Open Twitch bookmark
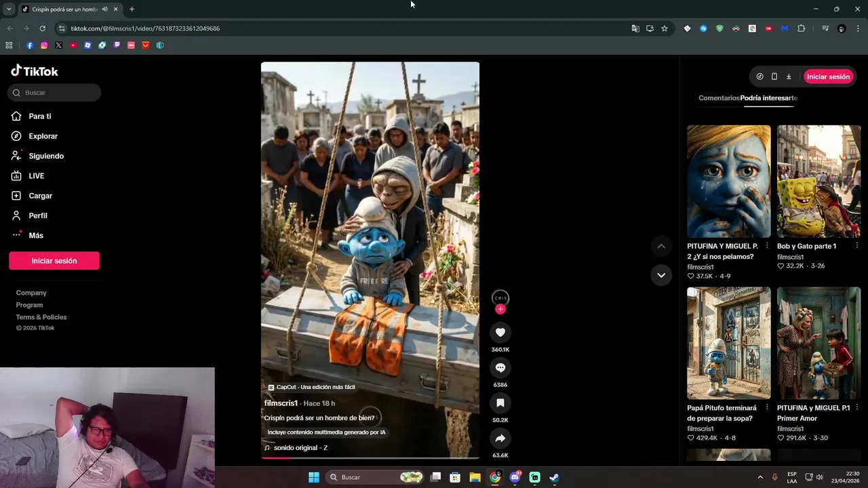The image size is (868, 488). tap(117, 45)
